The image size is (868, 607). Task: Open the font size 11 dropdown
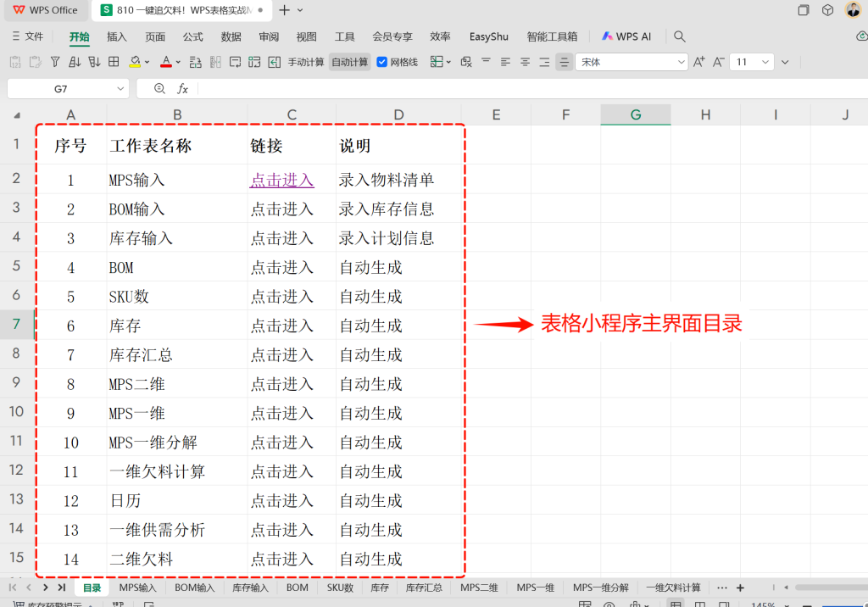pos(765,62)
